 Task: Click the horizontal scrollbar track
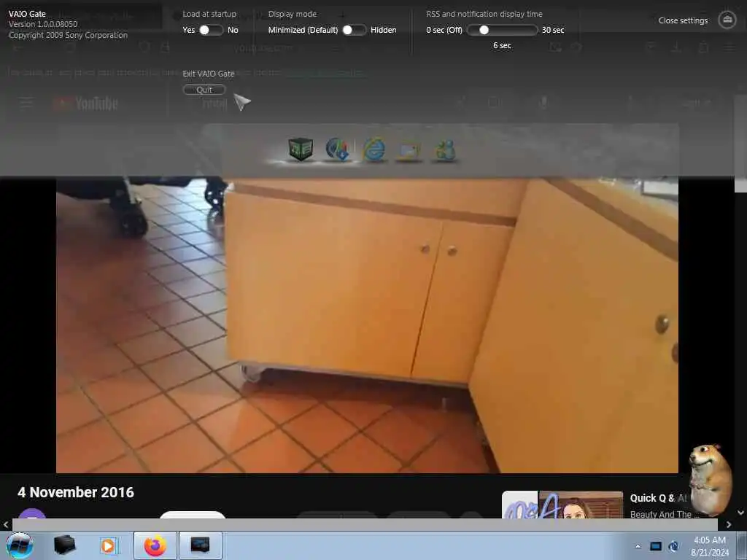tap(365, 524)
